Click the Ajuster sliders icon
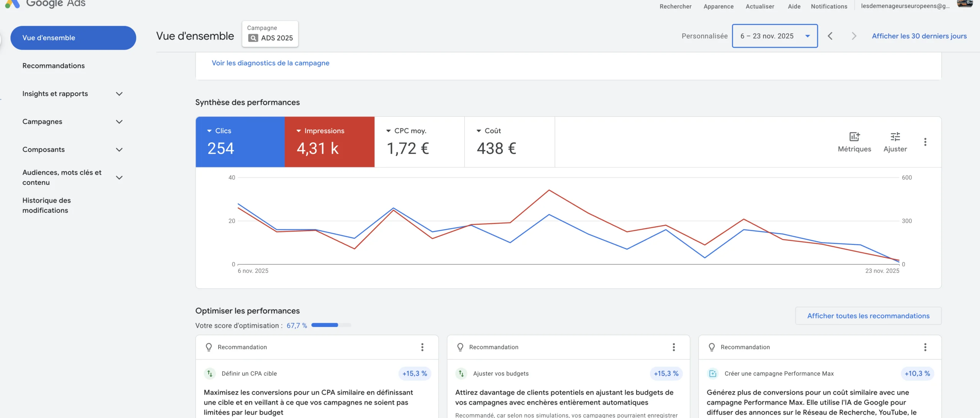Image resolution: width=980 pixels, height=418 pixels. [895, 137]
